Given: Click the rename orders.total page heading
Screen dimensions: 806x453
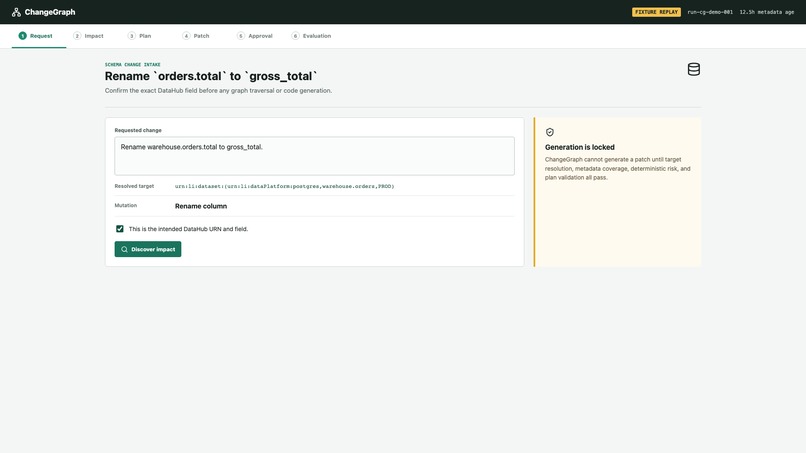Looking at the screenshot, I should tap(211, 76).
